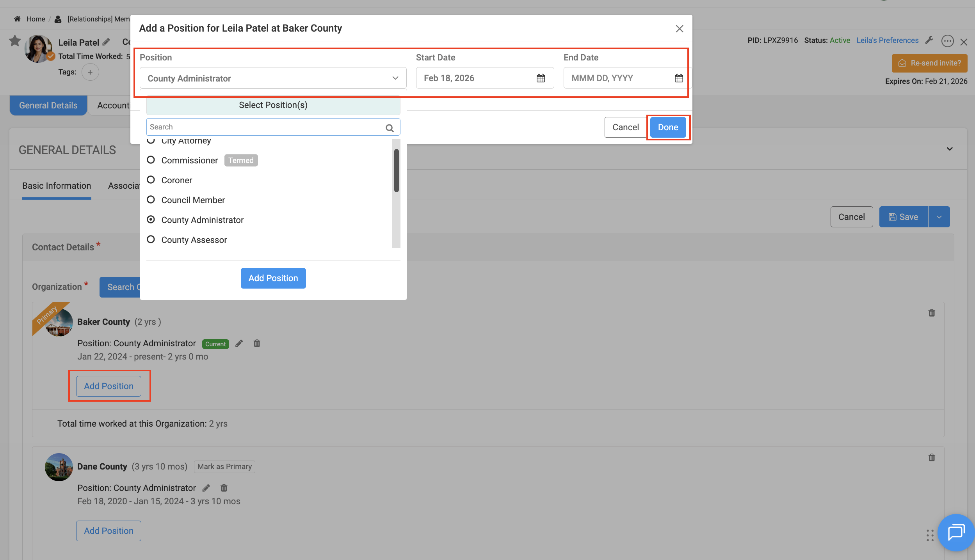Collapse the General Details section chevron
Screen dimensions: 975x560
(950, 149)
